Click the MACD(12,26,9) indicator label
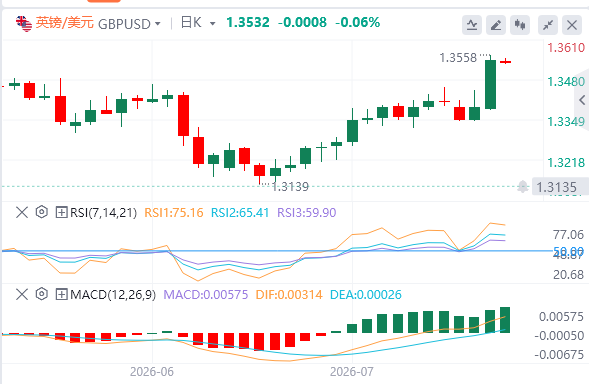Viewport: 589px width, 384px height. pos(113,295)
